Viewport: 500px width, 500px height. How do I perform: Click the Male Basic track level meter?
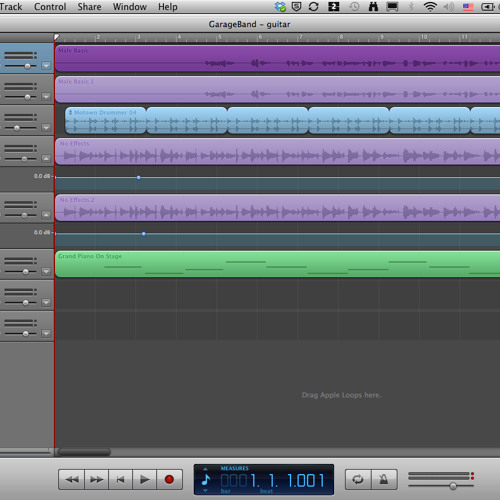[x=21, y=55]
